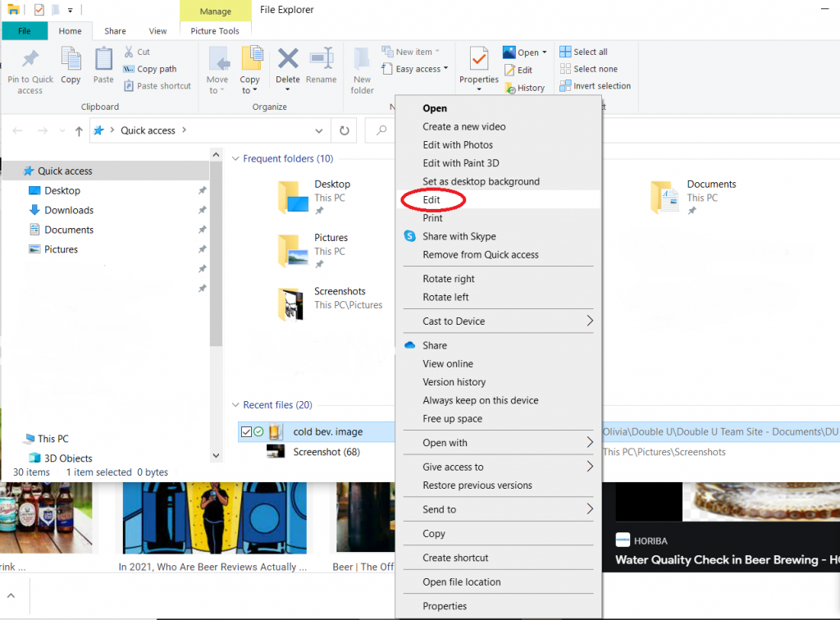Screen dimensions: 840x620
Task: Open the address bar history dropdown
Action: tap(319, 130)
